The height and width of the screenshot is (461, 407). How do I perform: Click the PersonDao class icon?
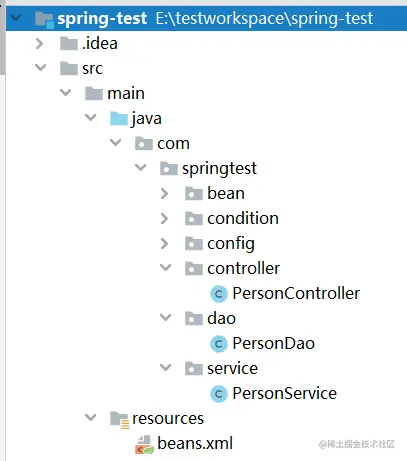click(219, 344)
